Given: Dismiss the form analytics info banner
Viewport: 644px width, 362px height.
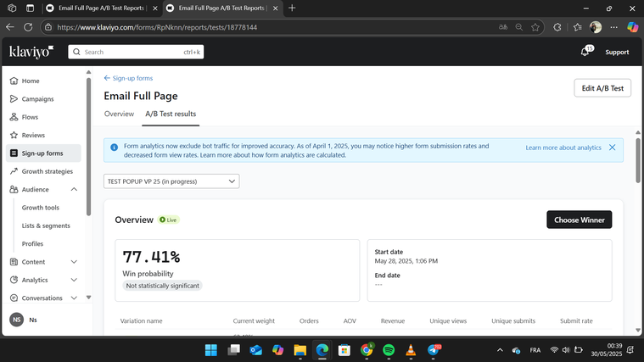Looking at the screenshot, I should coord(612,148).
